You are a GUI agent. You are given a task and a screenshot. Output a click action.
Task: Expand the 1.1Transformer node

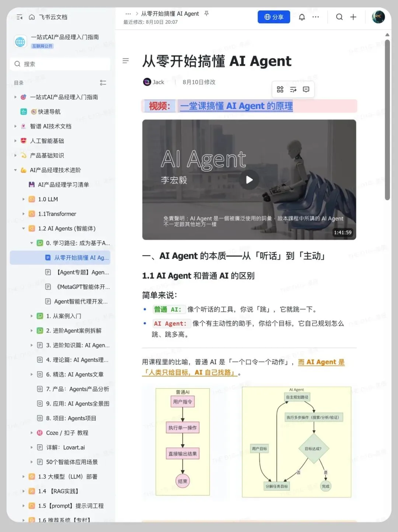(x=23, y=214)
